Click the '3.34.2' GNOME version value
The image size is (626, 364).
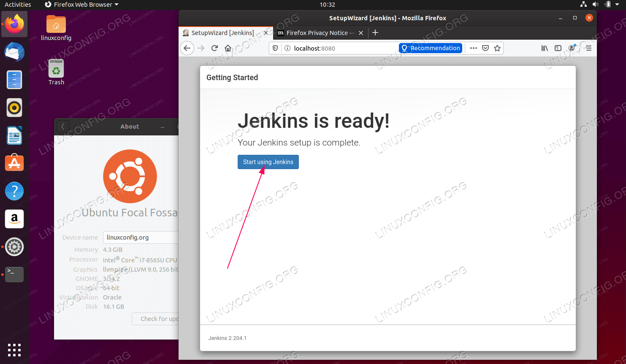[x=111, y=279]
